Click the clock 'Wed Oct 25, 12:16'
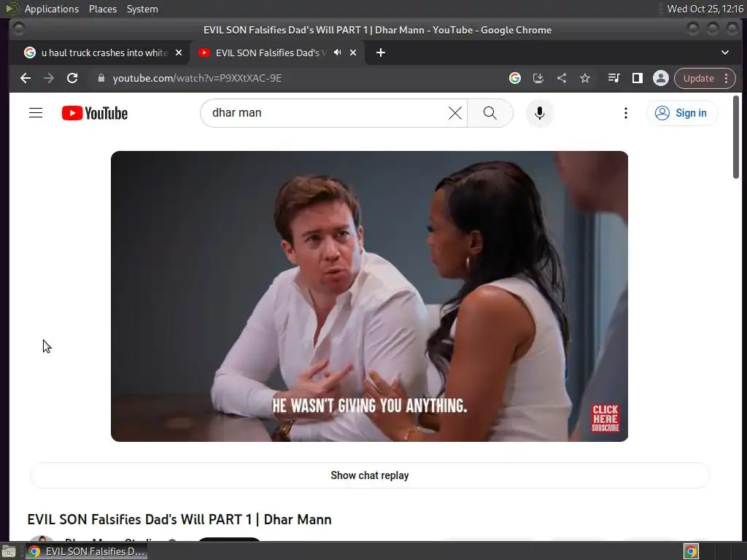 tap(705, 9)
